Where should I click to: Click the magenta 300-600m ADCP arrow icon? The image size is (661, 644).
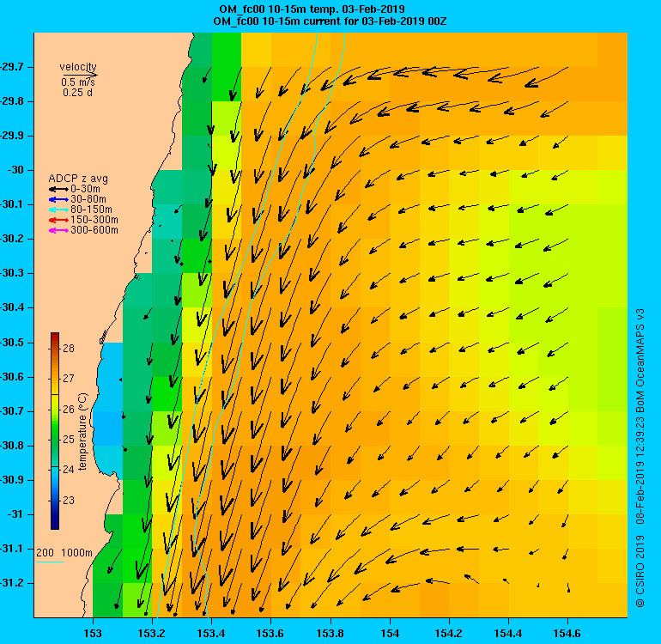[x=58, y=230]
